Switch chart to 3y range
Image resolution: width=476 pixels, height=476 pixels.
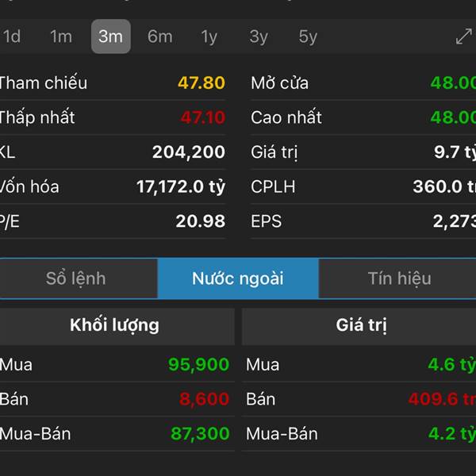coord(259,36)
